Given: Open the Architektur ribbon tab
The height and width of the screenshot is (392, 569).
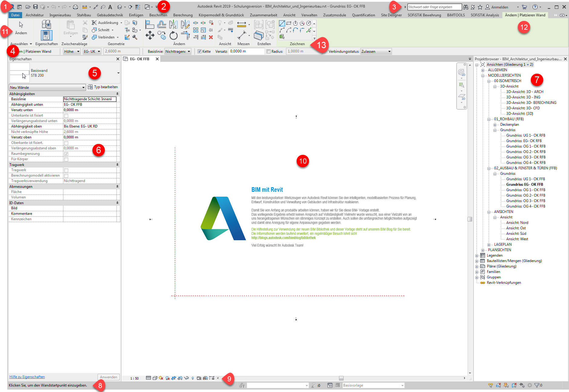Looking at the screenshot, I should point(35,15).
